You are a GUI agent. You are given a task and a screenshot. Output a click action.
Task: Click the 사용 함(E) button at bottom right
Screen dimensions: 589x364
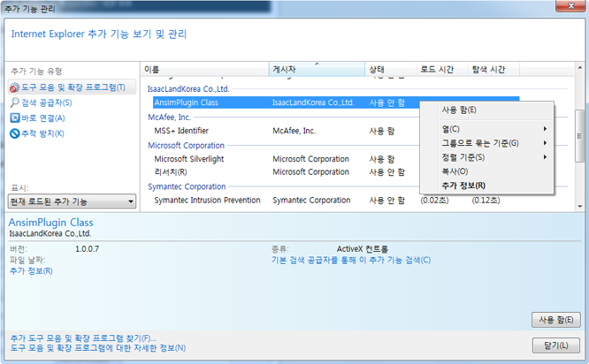click(556, 320)
